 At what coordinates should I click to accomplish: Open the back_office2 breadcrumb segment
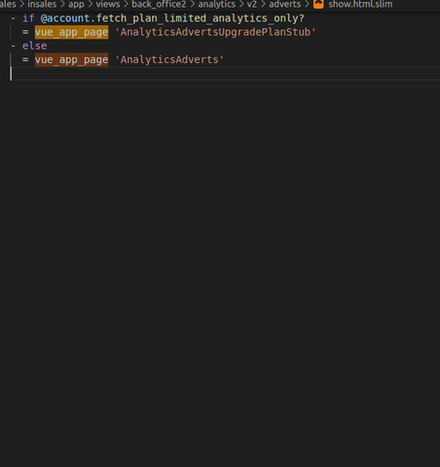(159, 4)
